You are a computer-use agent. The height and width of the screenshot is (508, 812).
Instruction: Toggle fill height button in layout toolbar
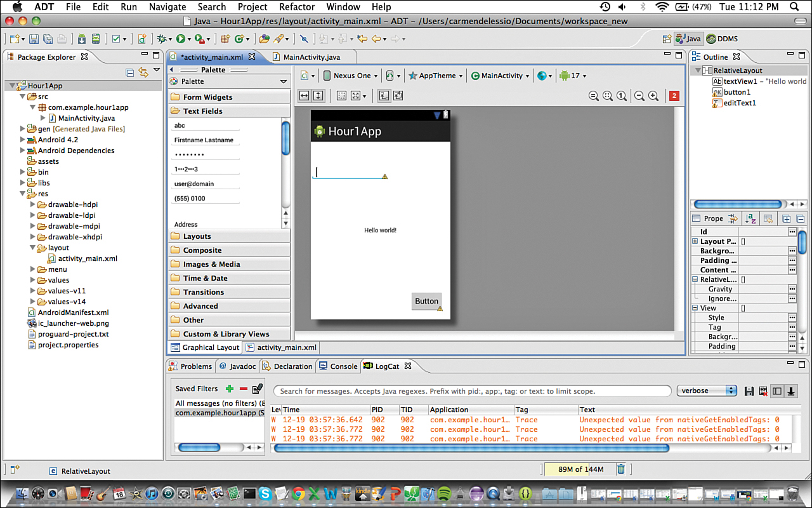pos(318,96)
